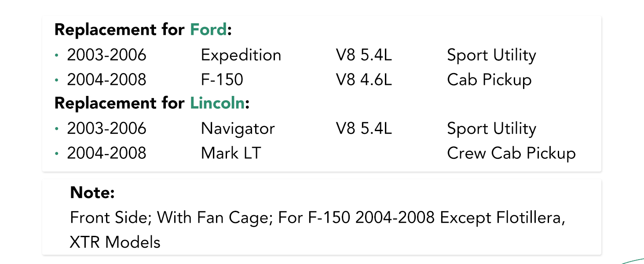Click the Note heading
This screenshot has height=264, width=644.
coord(92,192)
